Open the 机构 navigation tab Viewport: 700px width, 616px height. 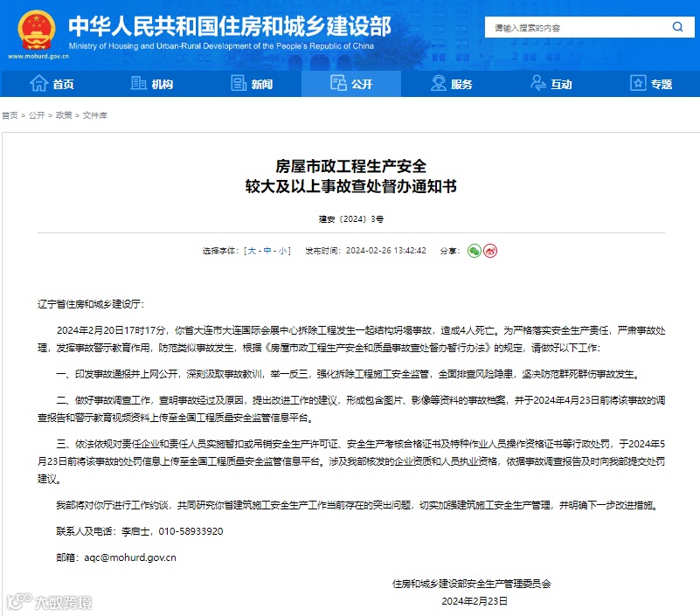tap(151, 84)
